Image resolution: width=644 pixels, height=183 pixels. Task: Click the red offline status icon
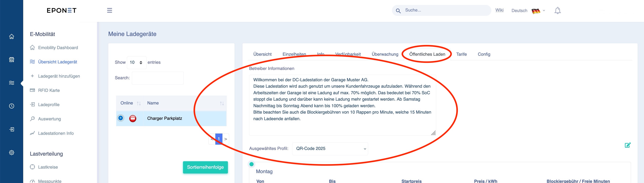click(133, 119)
